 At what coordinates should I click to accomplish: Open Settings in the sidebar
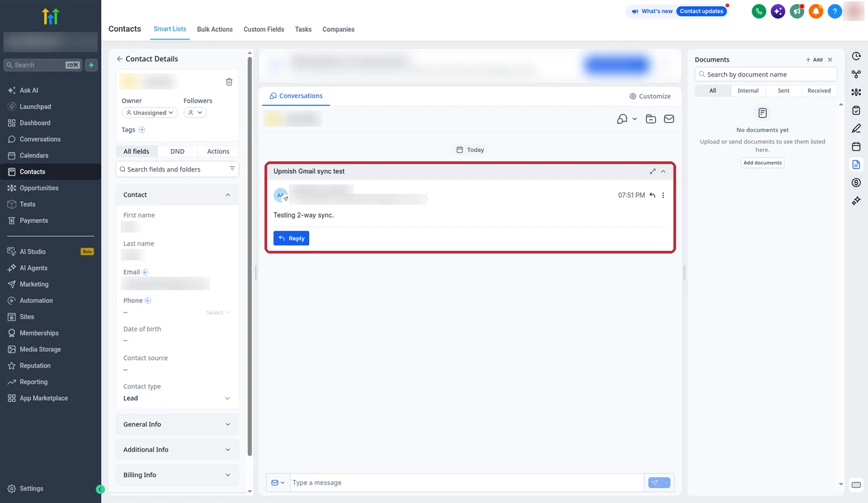click(31, 488)
